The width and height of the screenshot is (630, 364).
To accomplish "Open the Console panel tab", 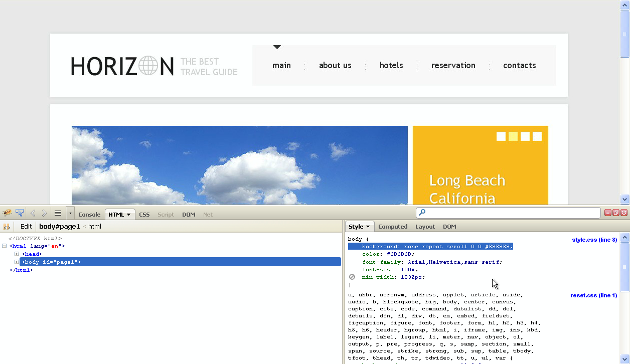I will coord(89,215).
